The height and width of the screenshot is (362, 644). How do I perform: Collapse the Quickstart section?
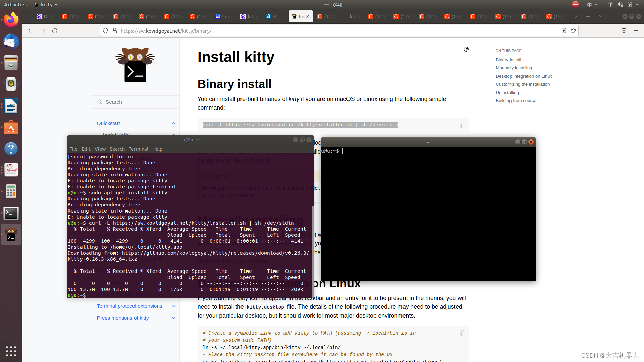coord(173,123)
